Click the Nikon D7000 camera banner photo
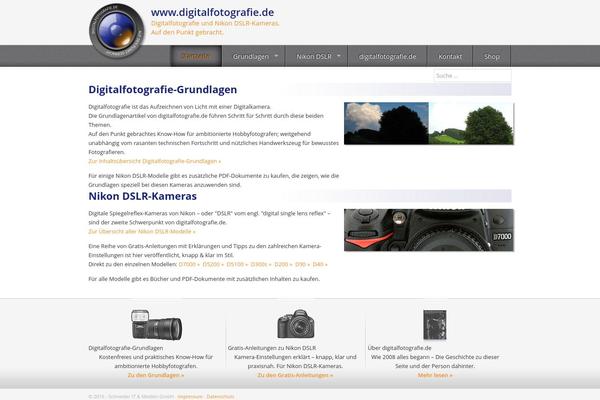Viewport: 600px width, 400px height. click(x=429, y=230)
